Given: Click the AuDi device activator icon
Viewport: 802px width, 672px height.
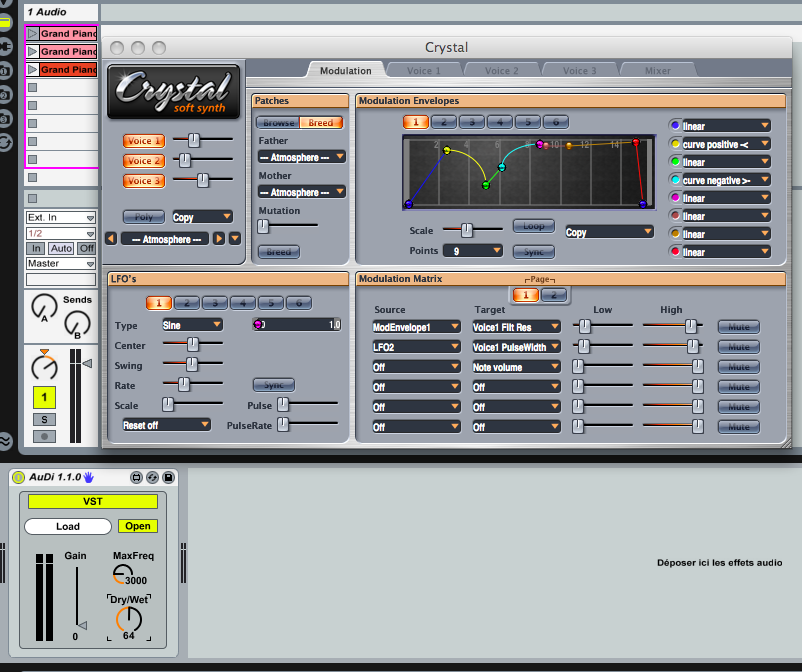Looking at the screenshot, I should point(18,477).
